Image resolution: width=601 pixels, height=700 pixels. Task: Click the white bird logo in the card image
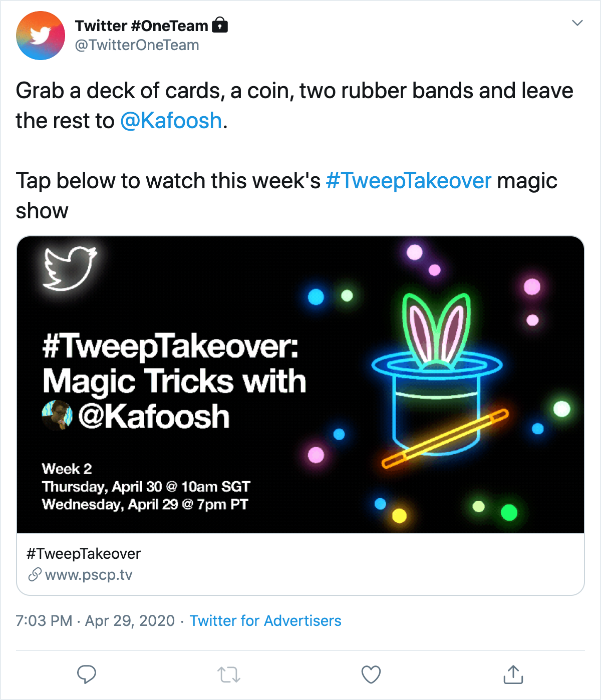70,268
